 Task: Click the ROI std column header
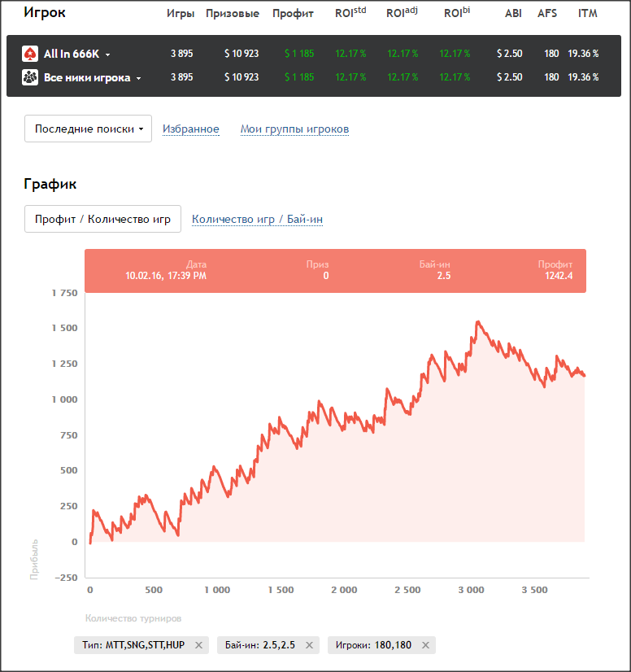click(350, 12)
